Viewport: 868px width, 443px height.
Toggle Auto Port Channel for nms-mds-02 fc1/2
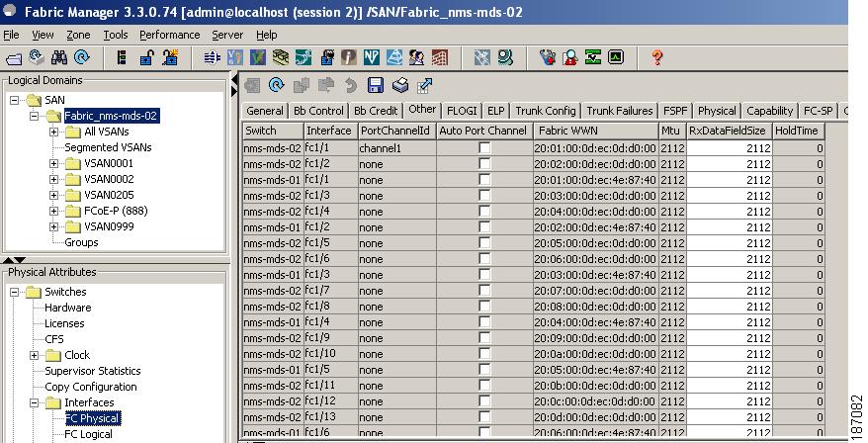[485, 164]
